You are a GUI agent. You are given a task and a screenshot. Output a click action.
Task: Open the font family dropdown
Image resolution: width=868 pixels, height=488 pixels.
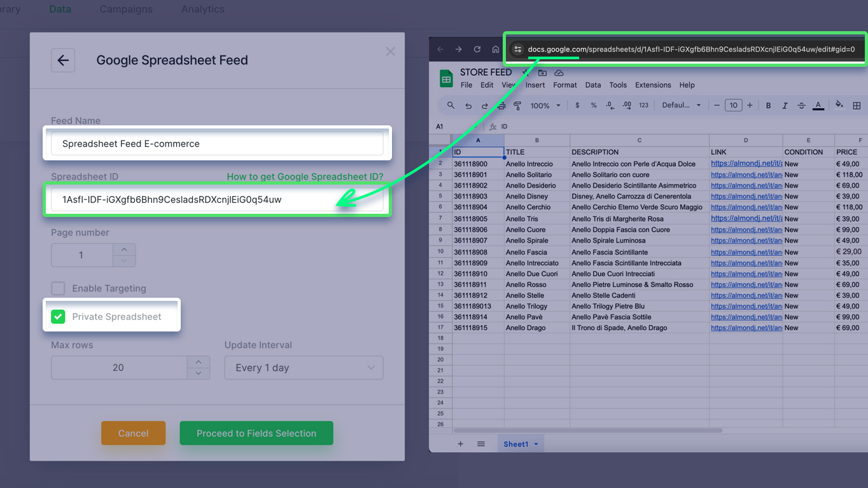(682, 106)
